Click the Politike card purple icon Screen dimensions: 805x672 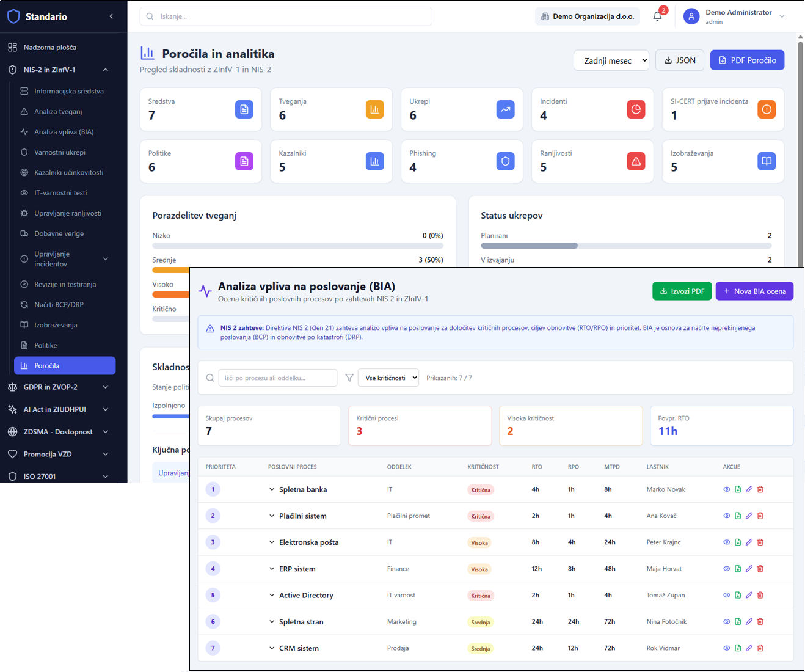click(x=244, y=161)
